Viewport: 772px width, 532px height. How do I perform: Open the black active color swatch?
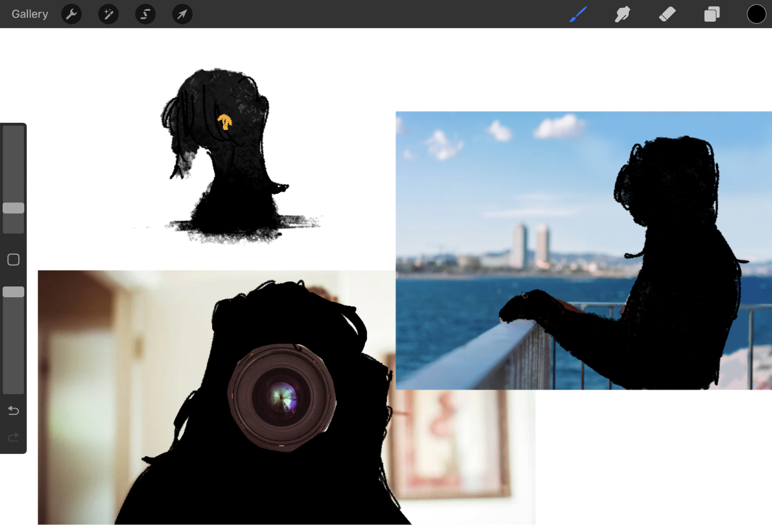[x=756, y=14]
